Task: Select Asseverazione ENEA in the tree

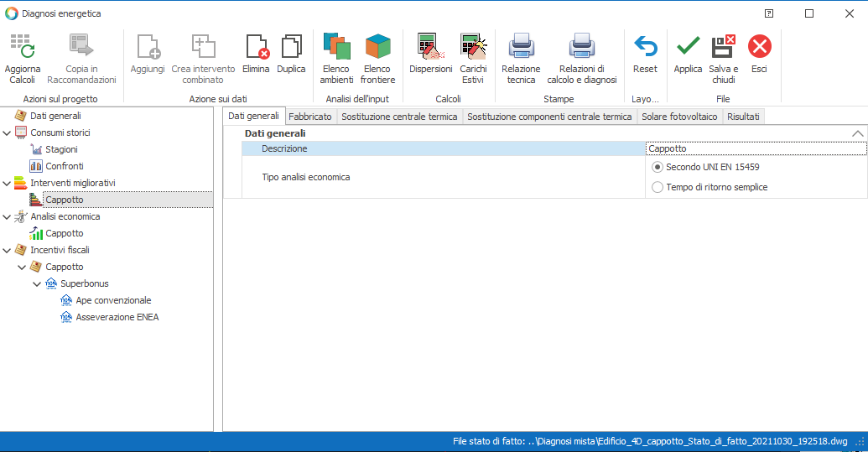Action: point(117,317)
